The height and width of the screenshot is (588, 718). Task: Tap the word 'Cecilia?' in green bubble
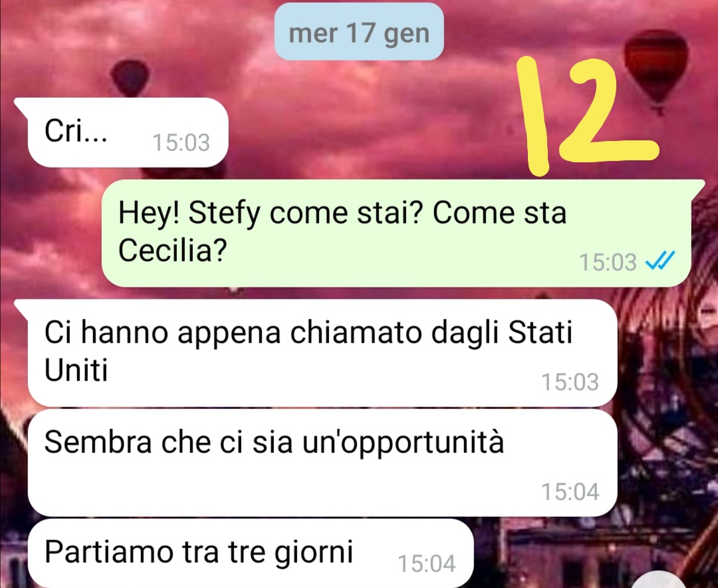point(173,250)
